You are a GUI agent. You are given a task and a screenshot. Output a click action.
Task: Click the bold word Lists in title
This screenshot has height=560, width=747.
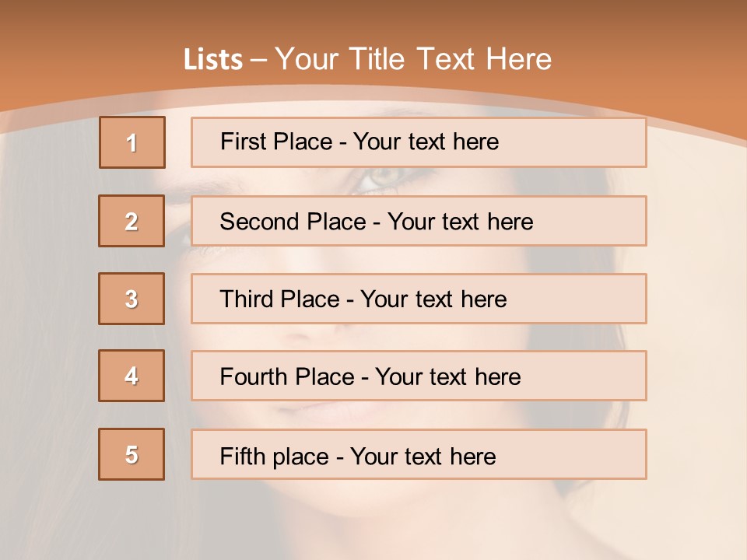pos(213,60)
